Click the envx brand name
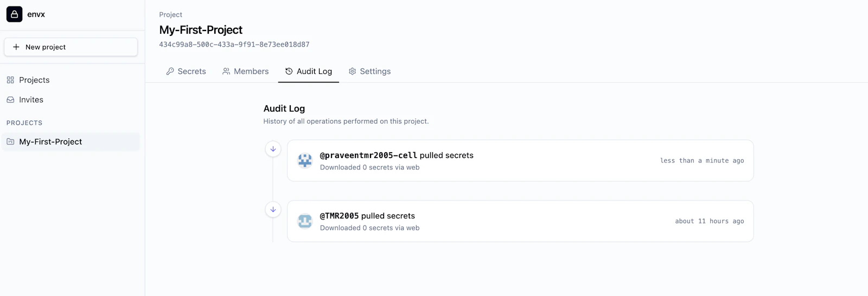 [36, 15]
